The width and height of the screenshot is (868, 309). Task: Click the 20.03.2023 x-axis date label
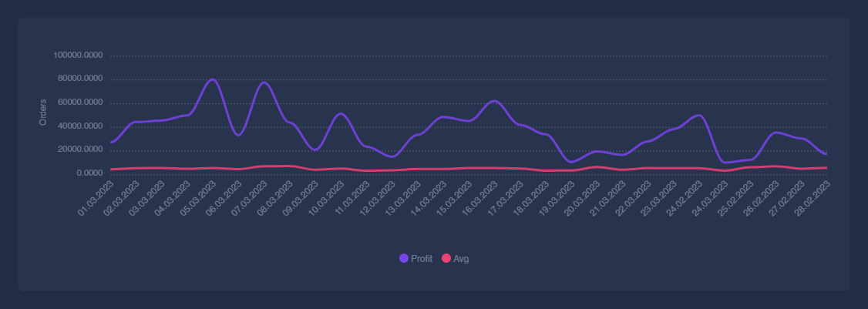tap(582, 199)
